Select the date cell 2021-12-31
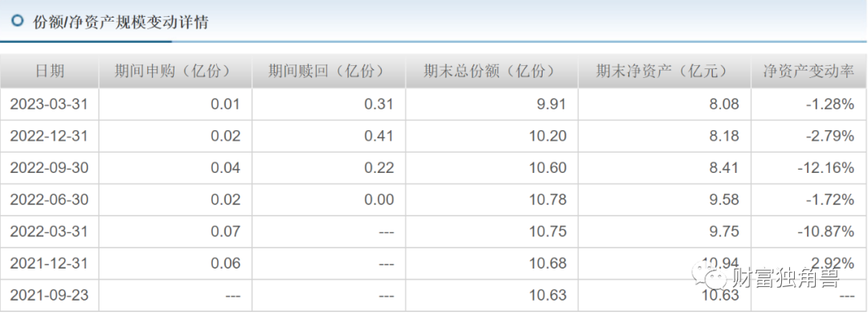 coord(49,264)
